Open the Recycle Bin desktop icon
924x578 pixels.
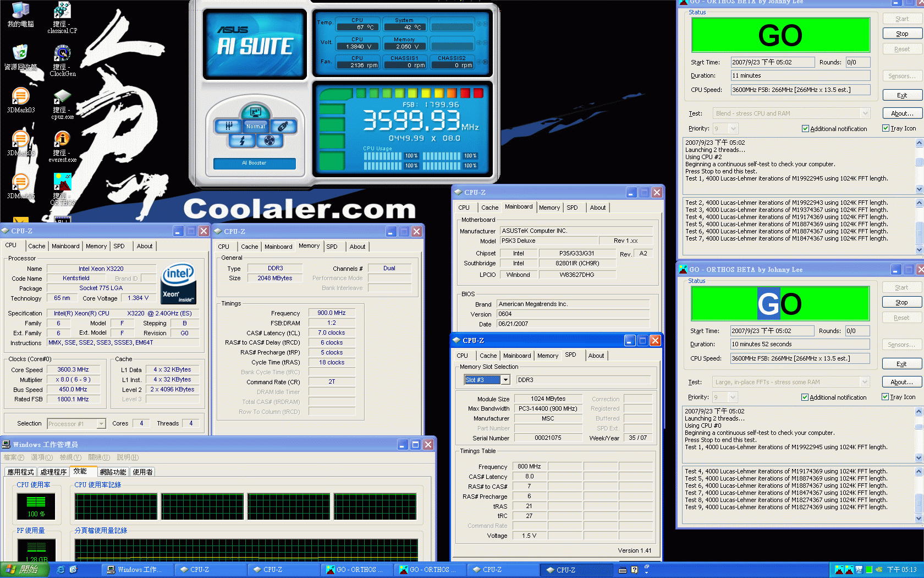pos(20,57)
